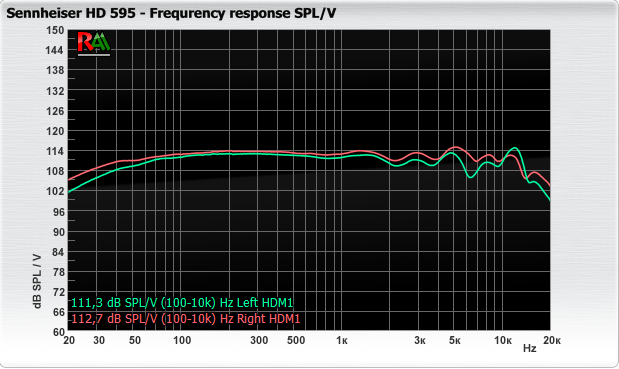The image size is (619, 369).
Task: Click the '78' y-axis label
Action: (58, 272)
